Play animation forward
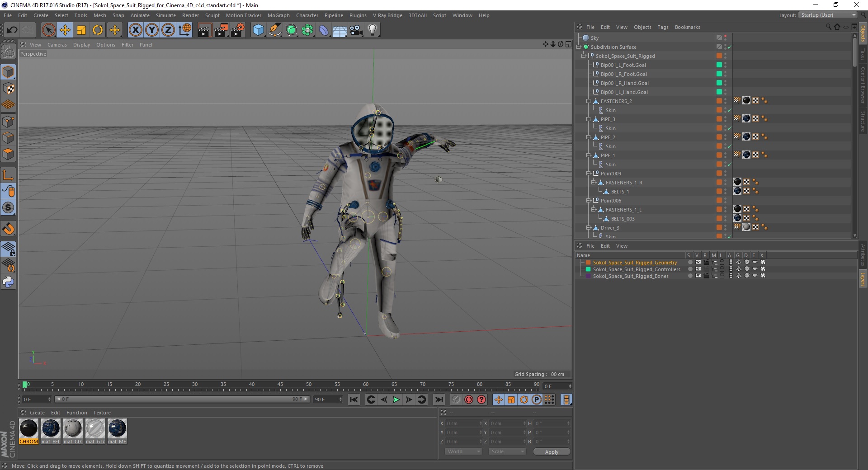Image resolution: width=868 pixels, height=470 pixels. [396, 399]
